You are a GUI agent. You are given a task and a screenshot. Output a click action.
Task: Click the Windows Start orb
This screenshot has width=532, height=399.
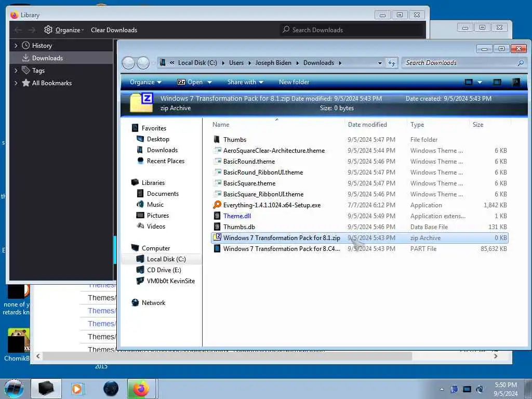click(14, 389)
